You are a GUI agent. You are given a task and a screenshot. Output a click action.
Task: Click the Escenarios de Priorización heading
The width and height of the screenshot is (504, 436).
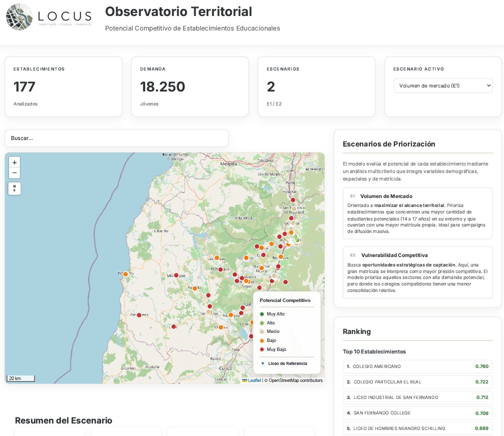tap(389, 144)
